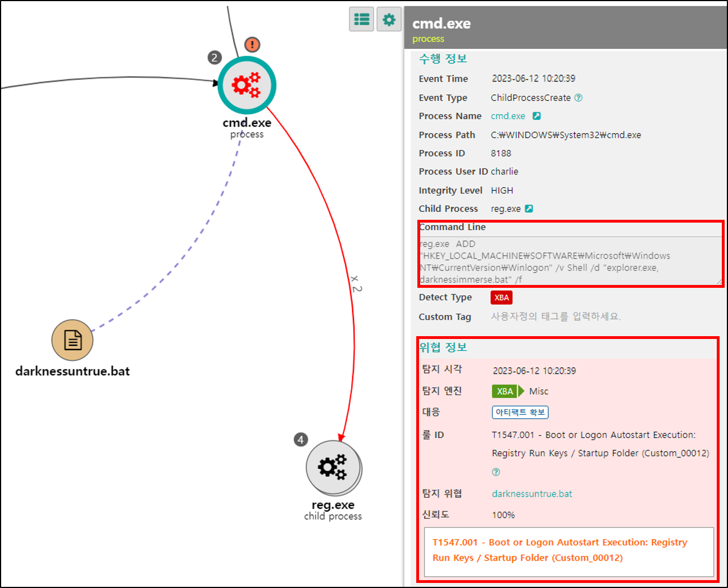Open the darknessuntrue.bat detected threat link
Viewport: 728px width, 588px height.
(x=532, y=494)
